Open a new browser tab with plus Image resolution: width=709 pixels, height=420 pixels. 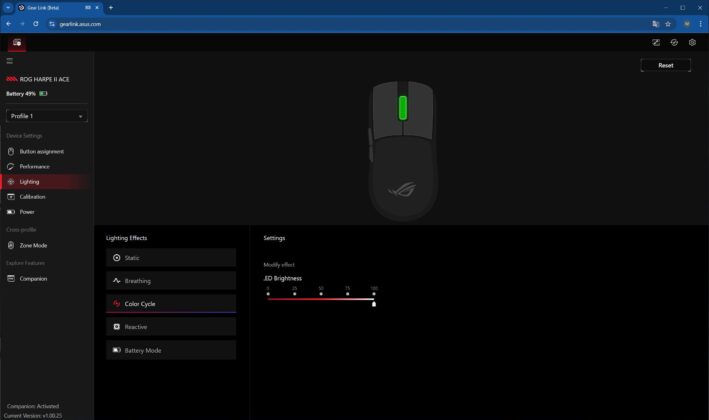click(111, 8)
